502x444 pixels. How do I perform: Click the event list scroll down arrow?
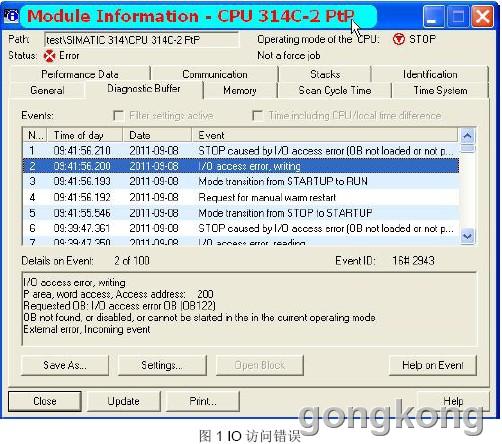467,236
